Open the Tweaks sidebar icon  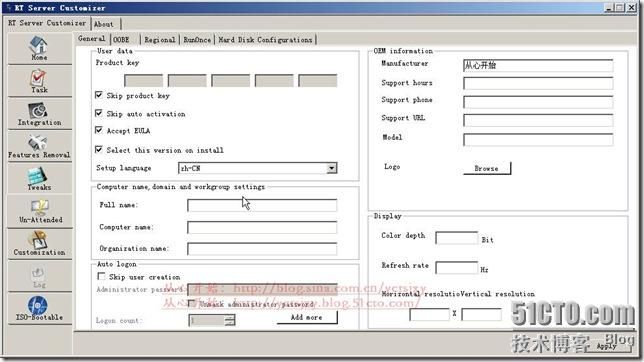click(x=39, y=179)
